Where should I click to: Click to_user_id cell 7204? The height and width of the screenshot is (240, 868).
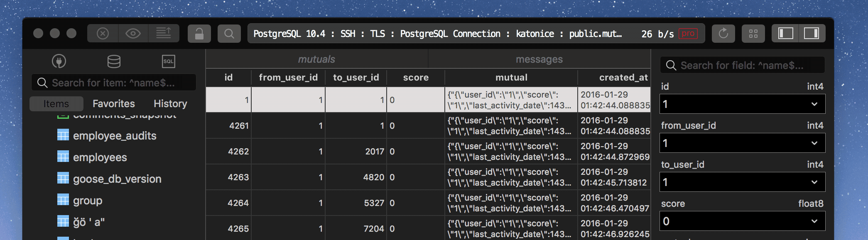point(356,228)
